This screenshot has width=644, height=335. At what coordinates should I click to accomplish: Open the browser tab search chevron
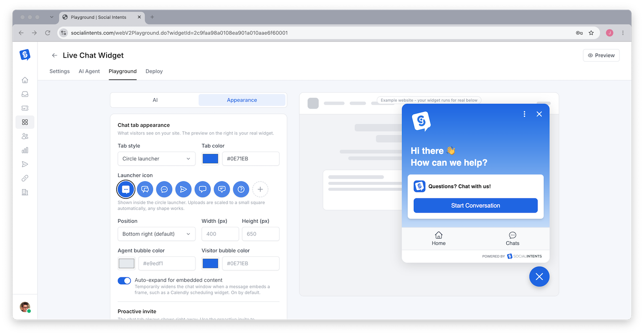pos(51,17)
